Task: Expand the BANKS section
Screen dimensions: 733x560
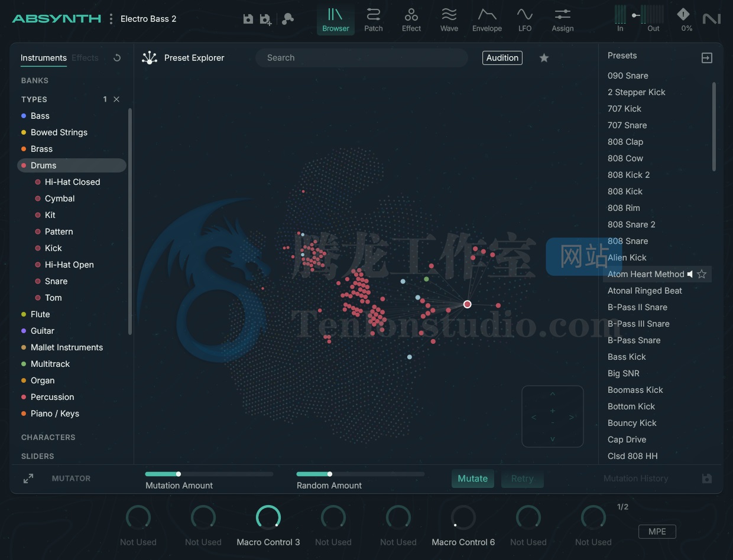Action: click(x=35, y=80)
